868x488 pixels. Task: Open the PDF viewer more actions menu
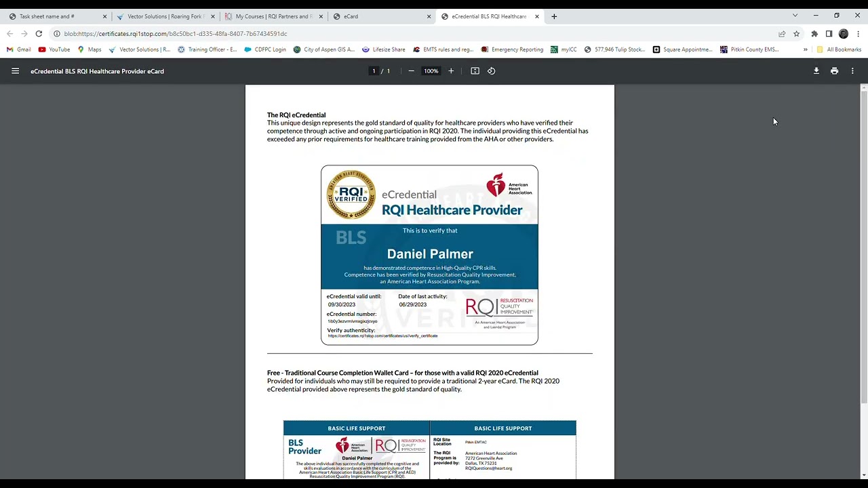click(852, 71)
